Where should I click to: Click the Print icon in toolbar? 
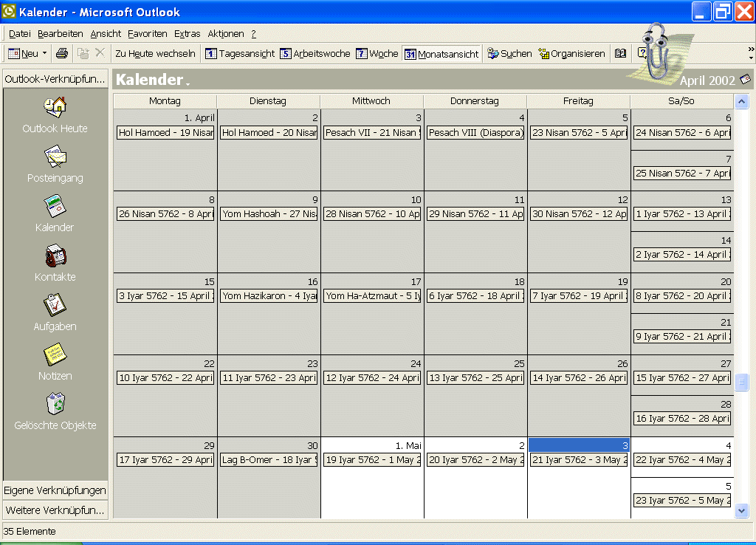point(62,53)
